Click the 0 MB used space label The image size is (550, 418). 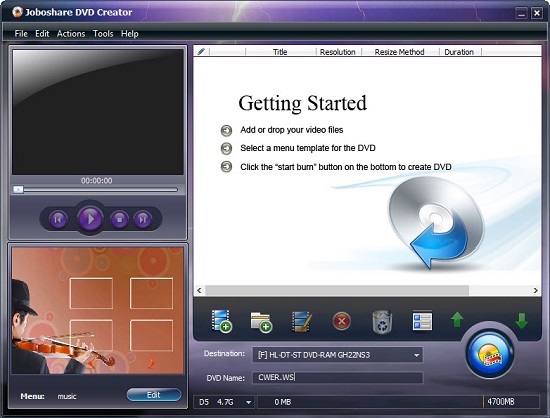(x=282, y=402)
